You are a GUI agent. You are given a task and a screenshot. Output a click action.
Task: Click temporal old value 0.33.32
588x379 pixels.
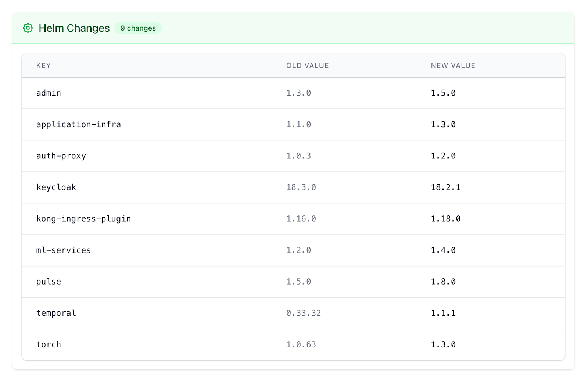(303, 313)
